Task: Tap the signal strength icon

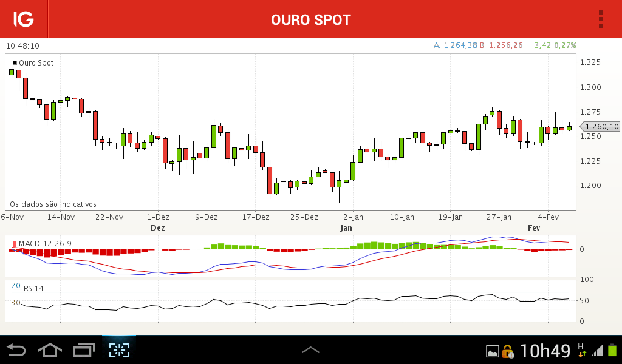Action: point(597,351)
